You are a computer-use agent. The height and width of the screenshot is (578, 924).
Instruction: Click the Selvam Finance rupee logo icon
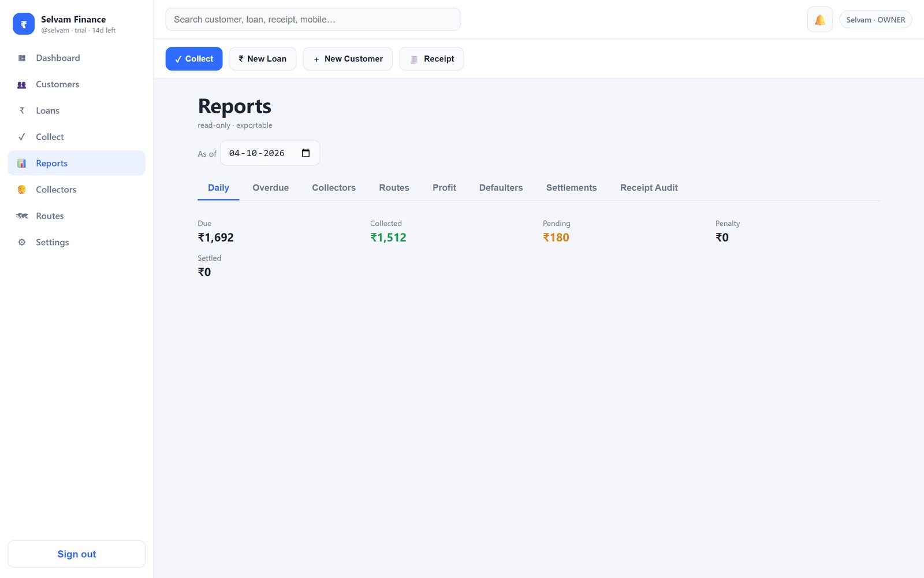pos(24,24)
